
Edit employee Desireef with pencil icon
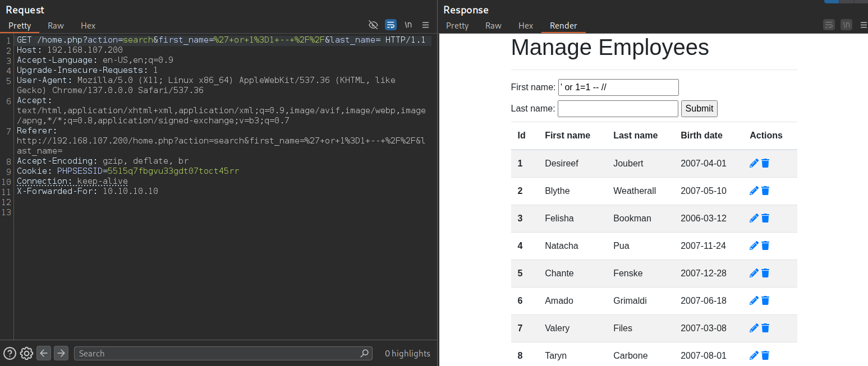[754, 163]
